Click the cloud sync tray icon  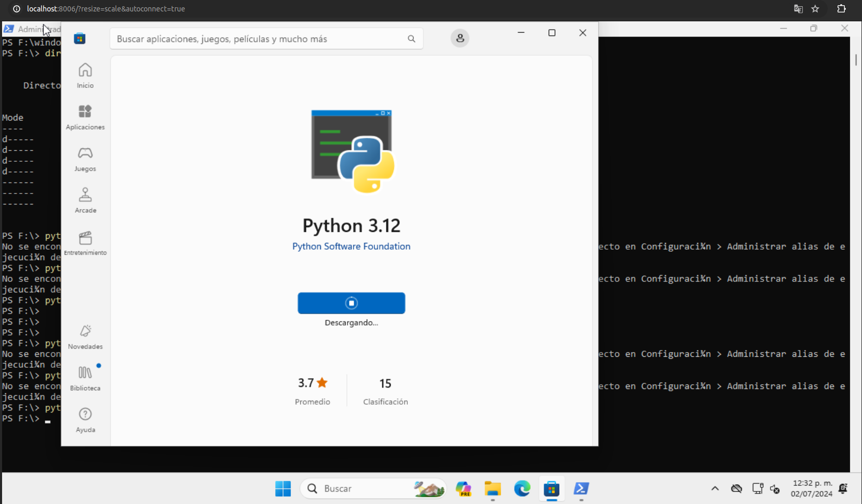[x=736, y=488]
